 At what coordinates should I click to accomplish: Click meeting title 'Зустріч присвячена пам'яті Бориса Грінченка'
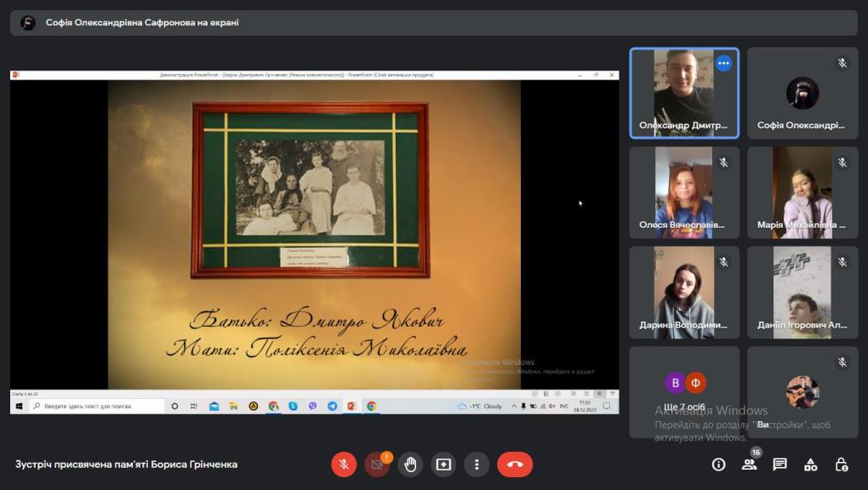(x=126, y=464)
